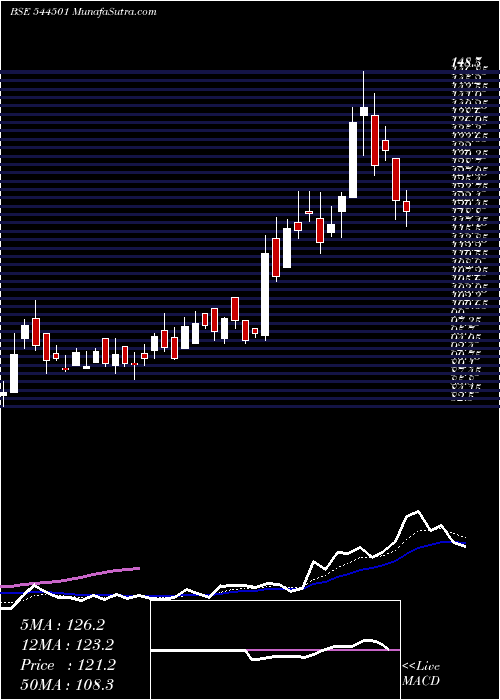Click the 12MA : 123.2 value

coord(67,645)
